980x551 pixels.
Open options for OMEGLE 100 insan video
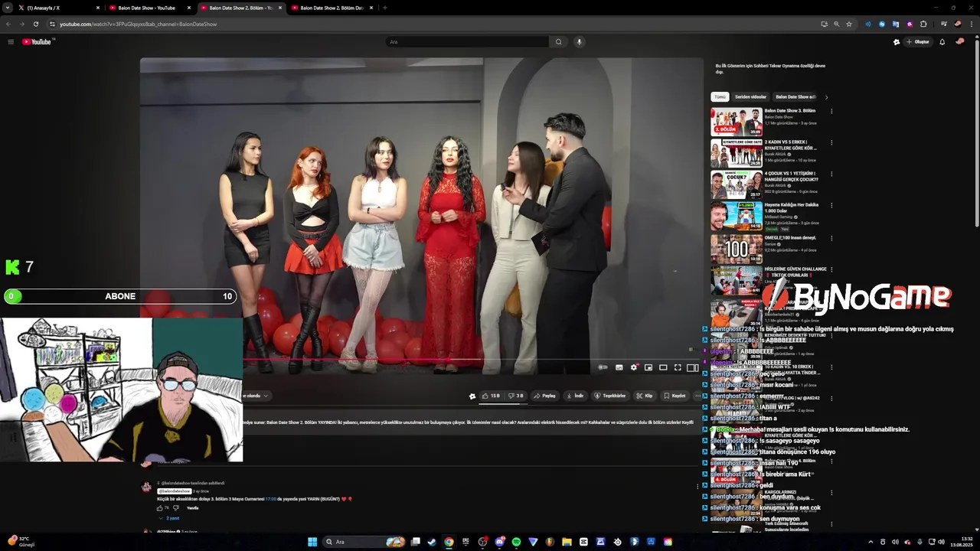tap(831, 238)
